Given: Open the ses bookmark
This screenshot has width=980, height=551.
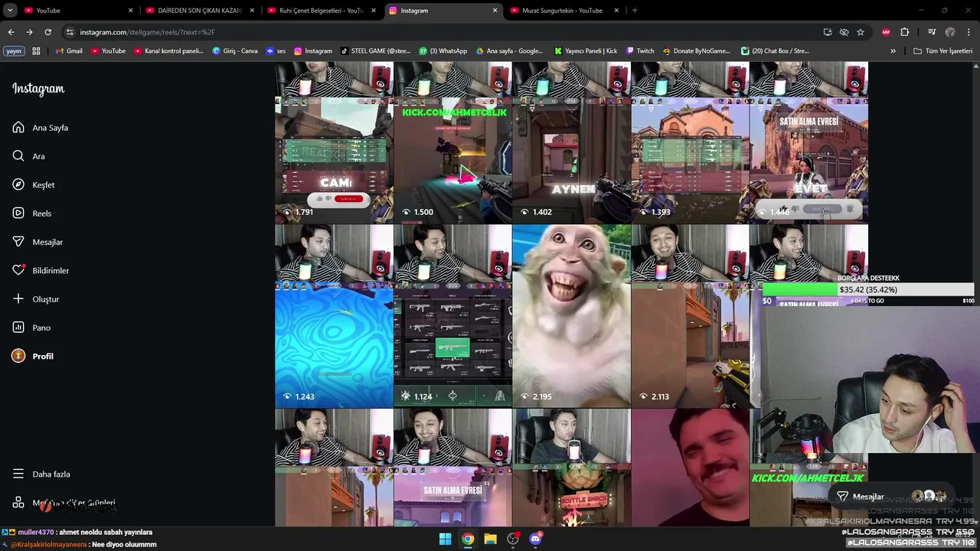Looking at the screenshot, I should pos(276,51).
